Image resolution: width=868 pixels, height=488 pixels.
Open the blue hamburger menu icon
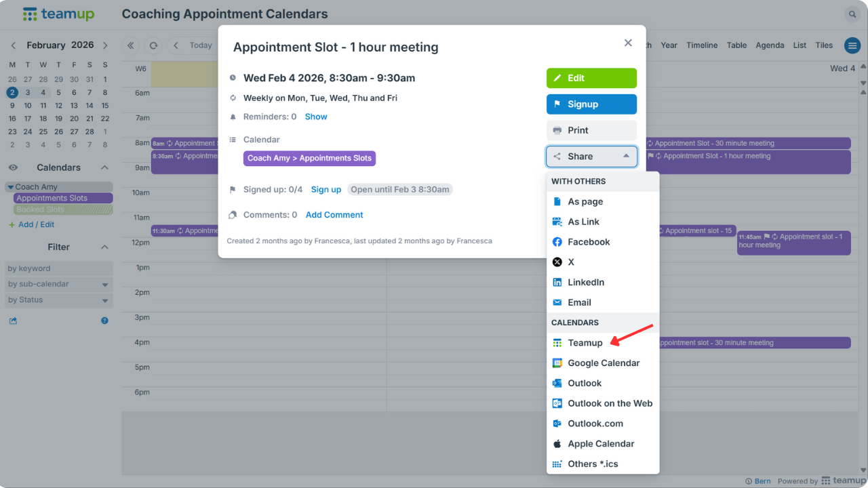click(x=852, y=45)
